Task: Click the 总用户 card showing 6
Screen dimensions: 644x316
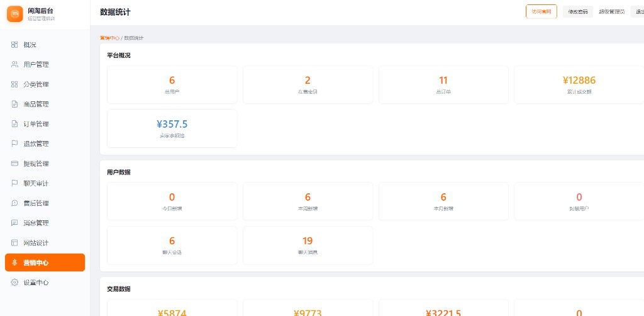Action: [x=172, y=84]
